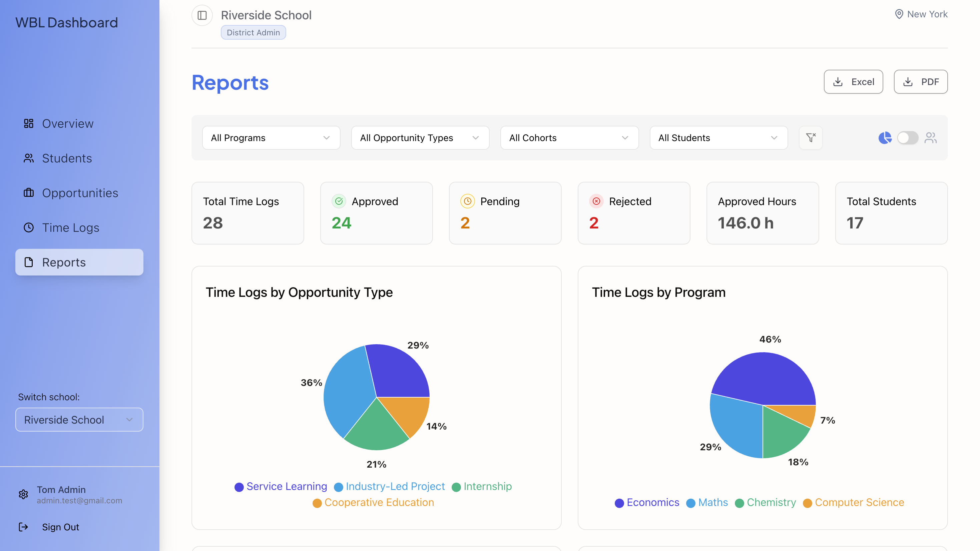980x551 pixels.
Task: Click the Sign Out arrow icon
Action: pos(24,527)
